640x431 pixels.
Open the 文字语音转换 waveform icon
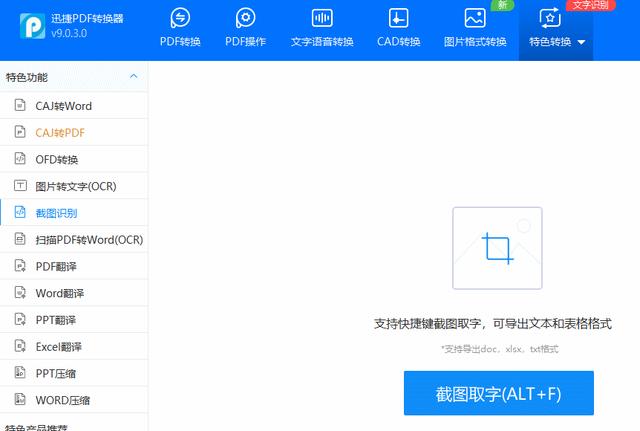click(x=322, y=18)
